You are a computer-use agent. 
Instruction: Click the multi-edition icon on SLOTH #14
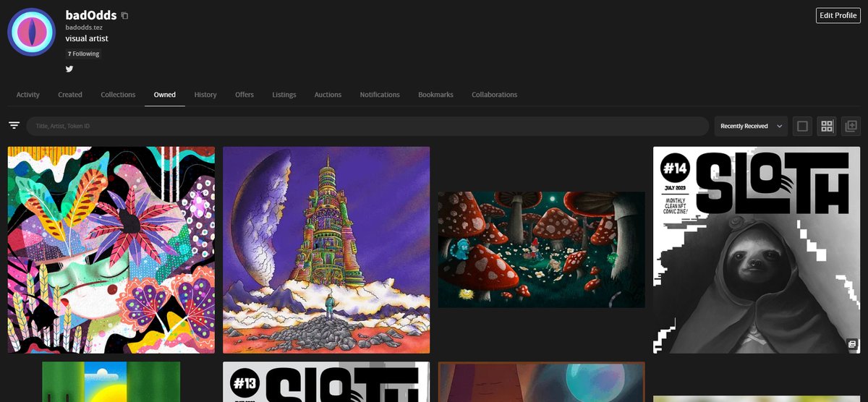point(853,344)
